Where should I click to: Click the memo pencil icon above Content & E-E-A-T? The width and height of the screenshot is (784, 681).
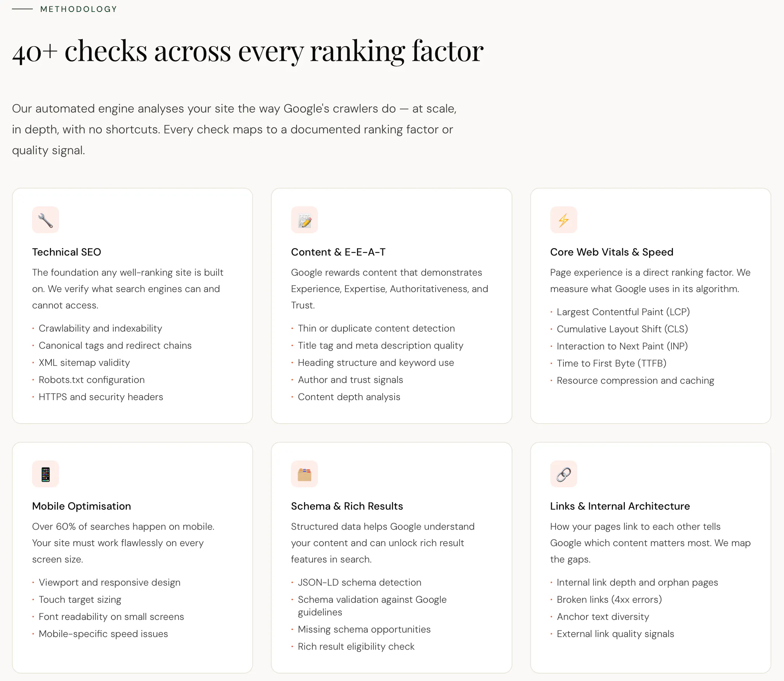pos(304,220)
